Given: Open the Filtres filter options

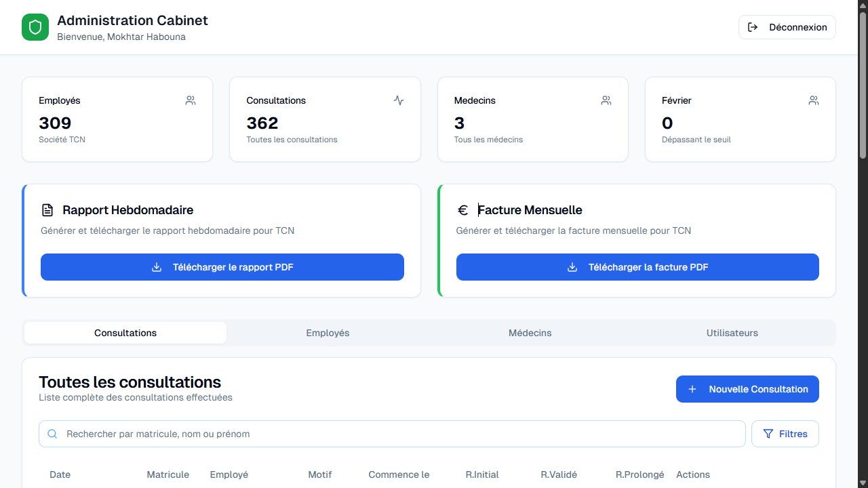Looking at the screenshot, I should click(785, 434).
